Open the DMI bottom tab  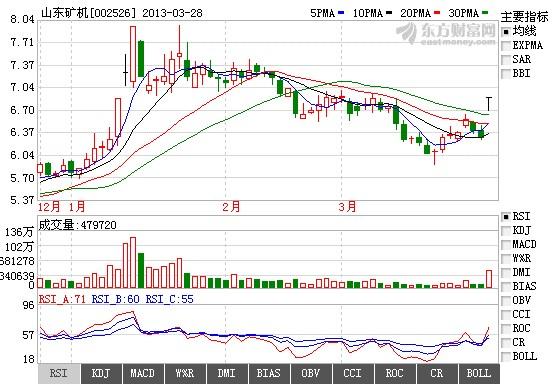coord(227,374)
